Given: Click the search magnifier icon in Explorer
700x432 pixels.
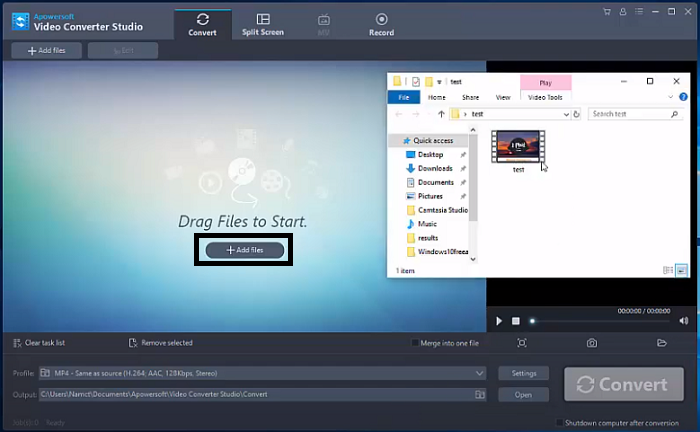Looking at the screenshot, I should (675, 114).
